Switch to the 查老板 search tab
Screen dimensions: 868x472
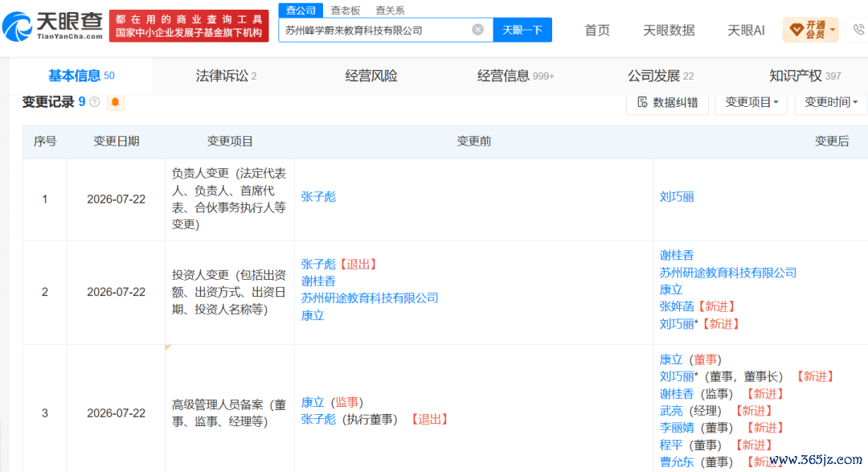346,10
